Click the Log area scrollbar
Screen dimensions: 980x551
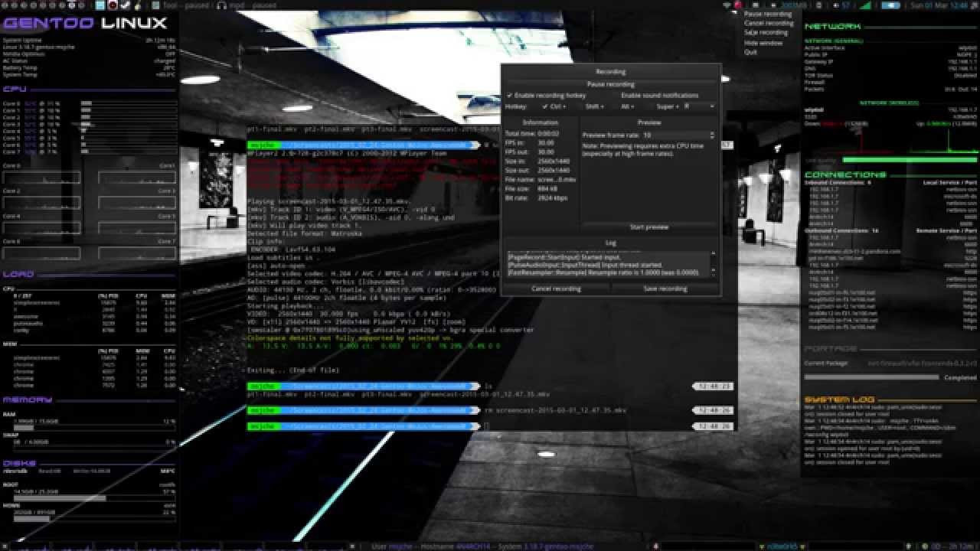(714, 262)
